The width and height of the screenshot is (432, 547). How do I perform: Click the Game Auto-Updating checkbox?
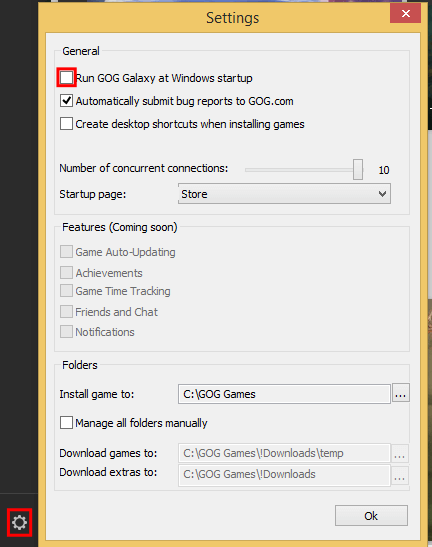coord(66,252)
